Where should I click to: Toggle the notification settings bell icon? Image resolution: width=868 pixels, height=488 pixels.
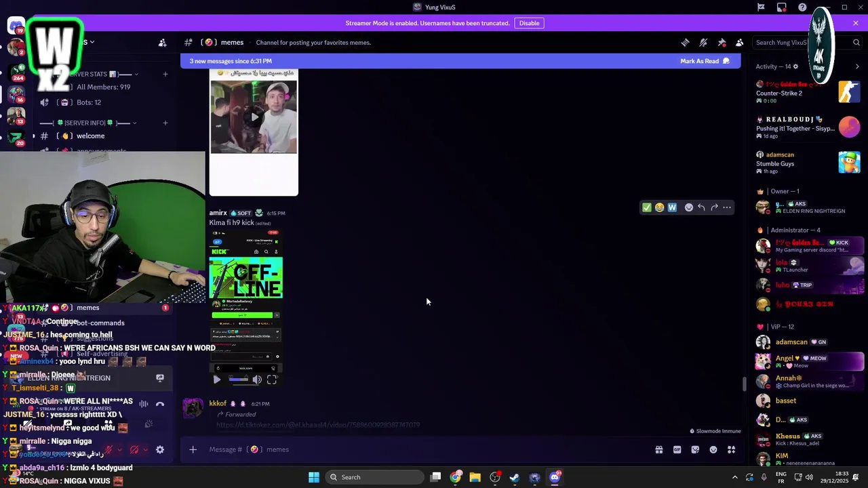point(703,42)
